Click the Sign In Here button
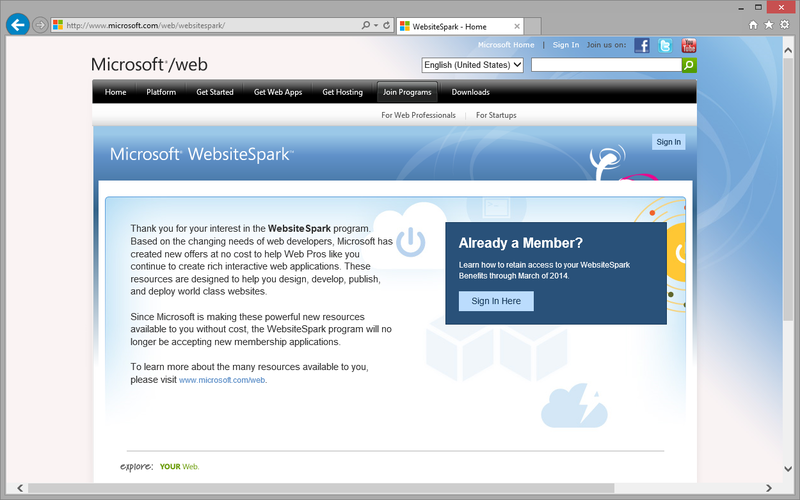 click(496, 301)
